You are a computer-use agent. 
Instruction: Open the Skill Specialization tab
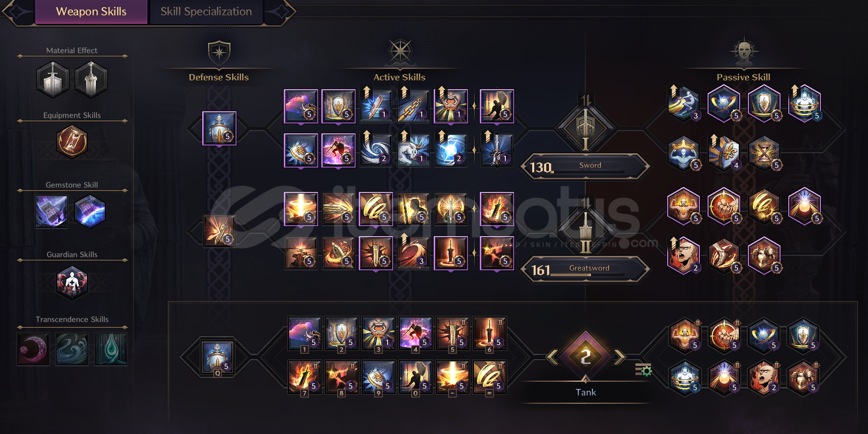206,12
